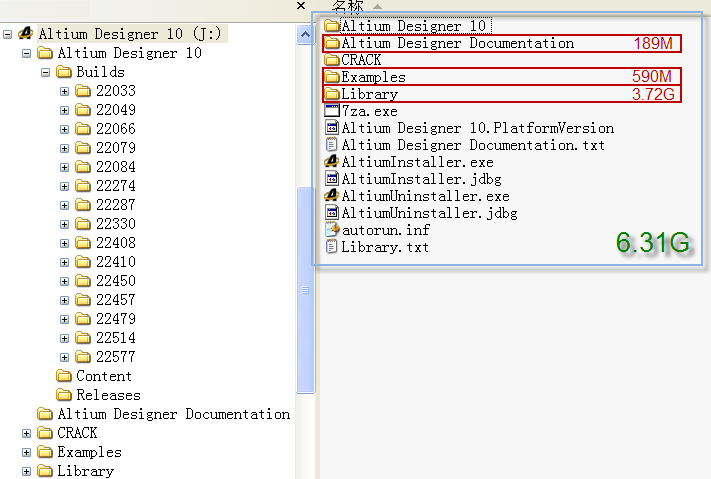
Task: Collapse the Altium Designer 10 (J:) drive node
Action: click(7, 34)
